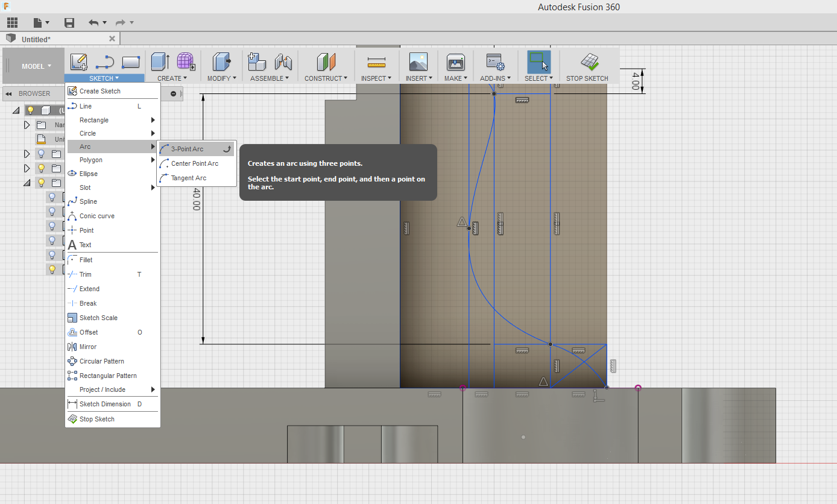This screenshot has width=837, height=504.
Task: Open the ASSEMBLE dropdown menu
Action: (x=270, y=78)
